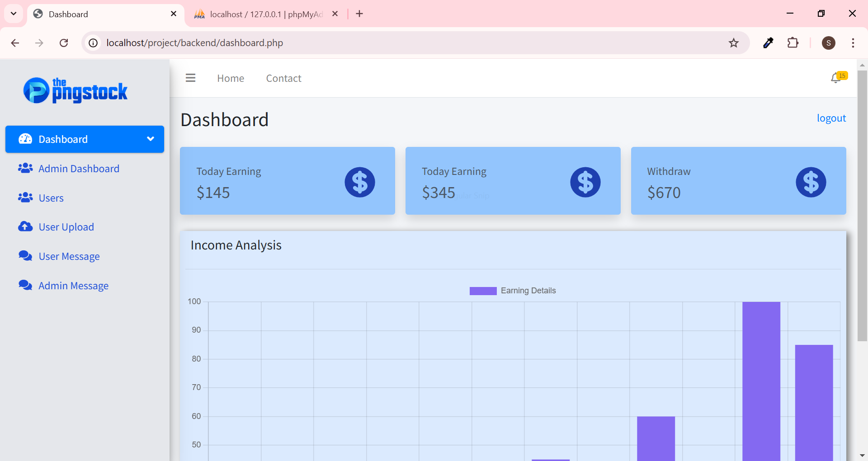This screenshot has width=868, height=461.
Task: Open the browser extensions puzzle icon
Action: click(x=793, y=43)
